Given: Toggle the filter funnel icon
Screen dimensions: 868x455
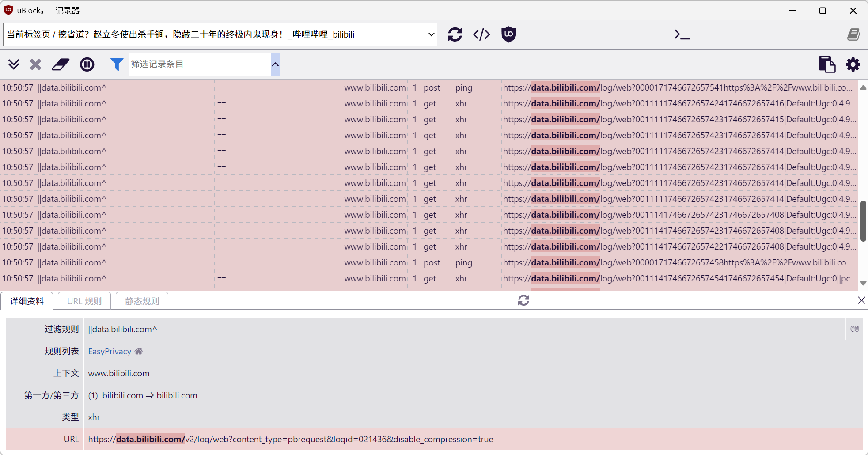Looking at the screenshot, I should pyautogui.click(x=117, y=64).
